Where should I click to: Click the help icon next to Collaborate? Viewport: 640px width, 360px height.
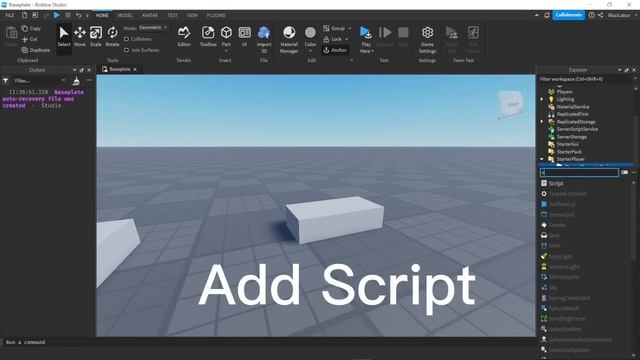(x=591, y=15)
